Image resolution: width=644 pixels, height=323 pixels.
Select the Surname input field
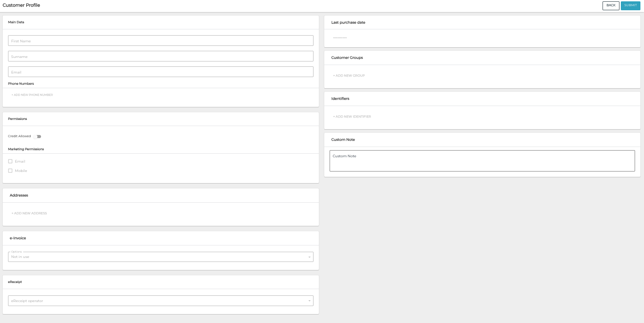coord(160,56)
